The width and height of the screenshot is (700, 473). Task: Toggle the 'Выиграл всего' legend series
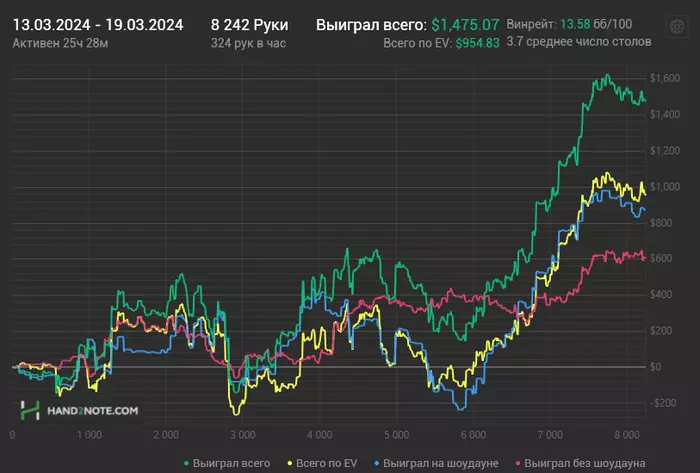point(227,463)
